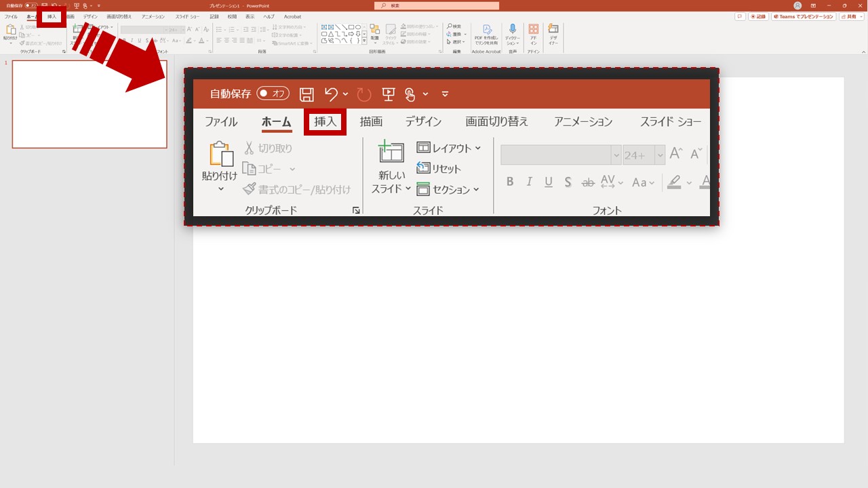Open the Font Color swatch

point(704,182)
